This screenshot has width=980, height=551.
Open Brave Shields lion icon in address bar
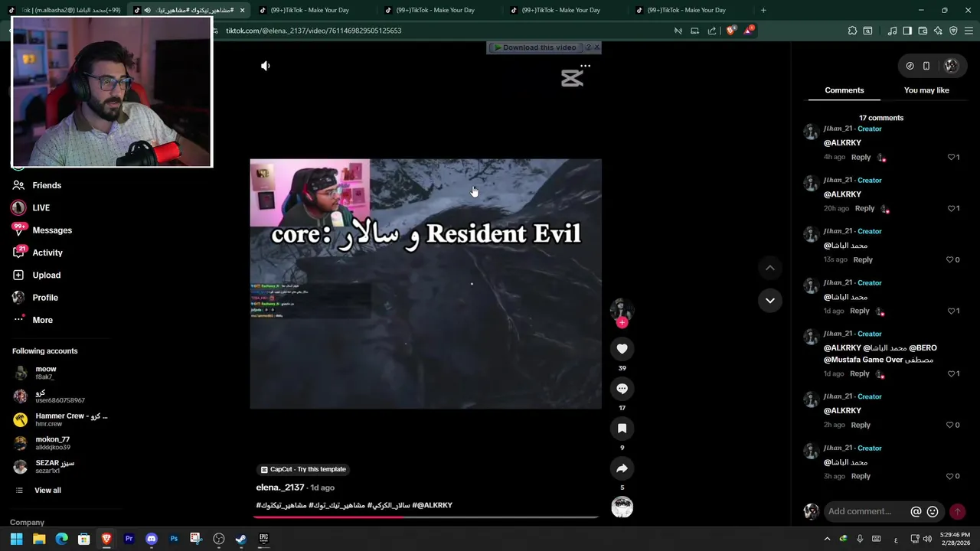click(730, 31)
